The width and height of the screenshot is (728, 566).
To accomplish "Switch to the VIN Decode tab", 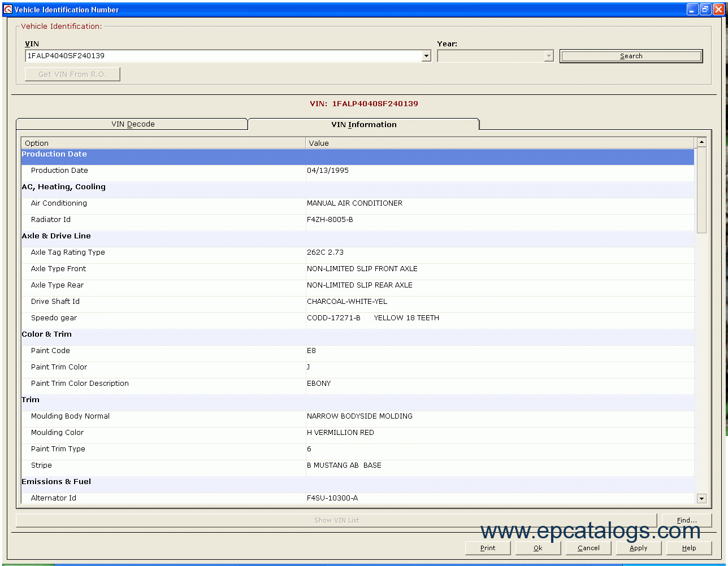I will [133, 124].
